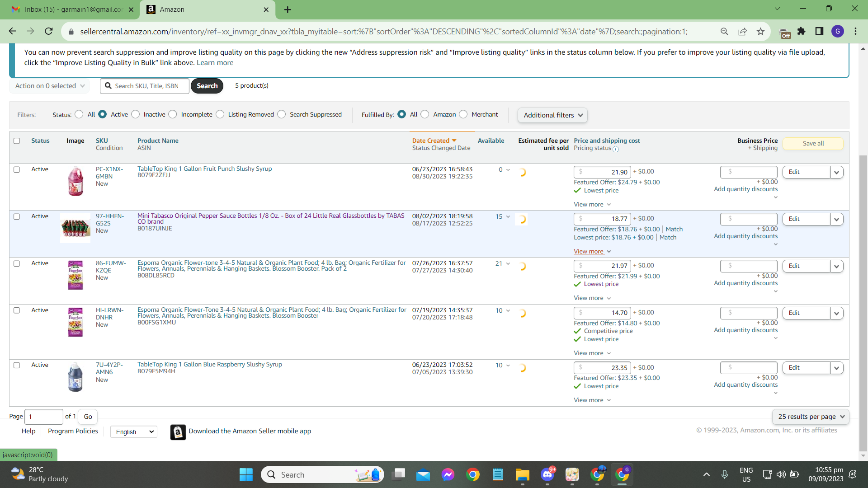
Task: Reload the Seller Central page
Action: pos(49,31)
